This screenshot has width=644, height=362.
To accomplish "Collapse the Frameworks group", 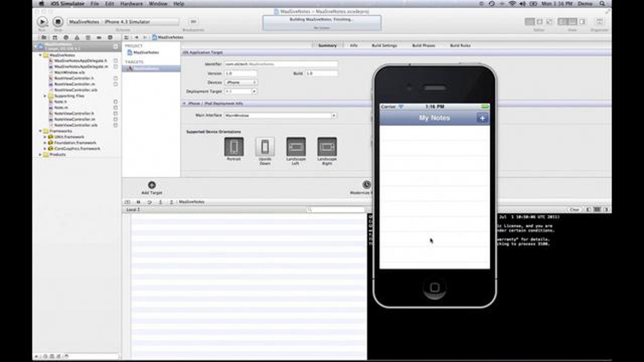I will click(x=40, y=131).
